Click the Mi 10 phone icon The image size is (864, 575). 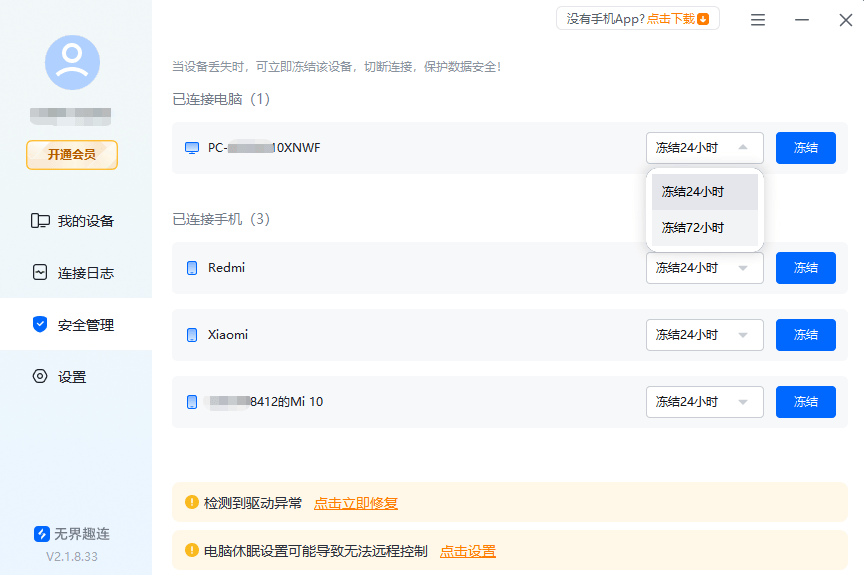[192, 402]
